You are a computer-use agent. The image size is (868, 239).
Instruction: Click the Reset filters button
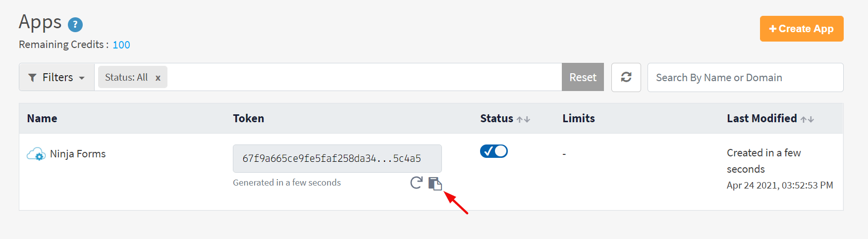583,77
